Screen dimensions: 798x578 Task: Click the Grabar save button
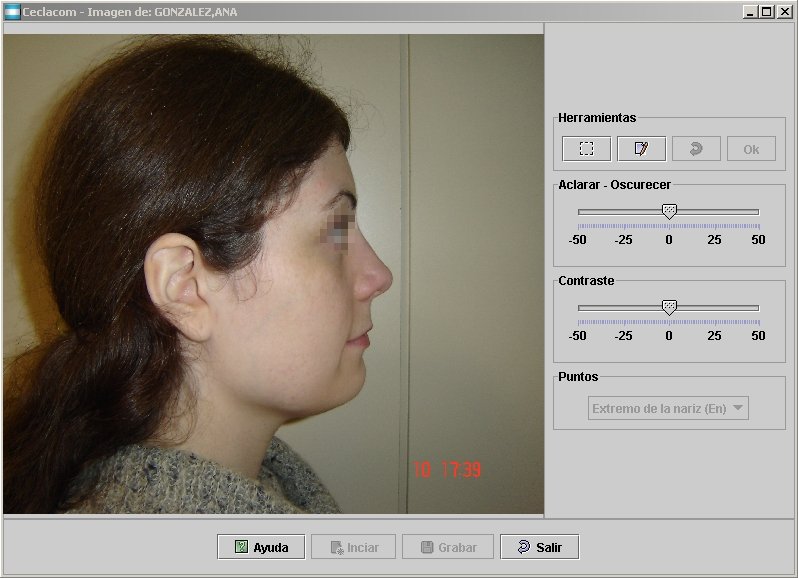pyautogui.click(x=448, y=547)
